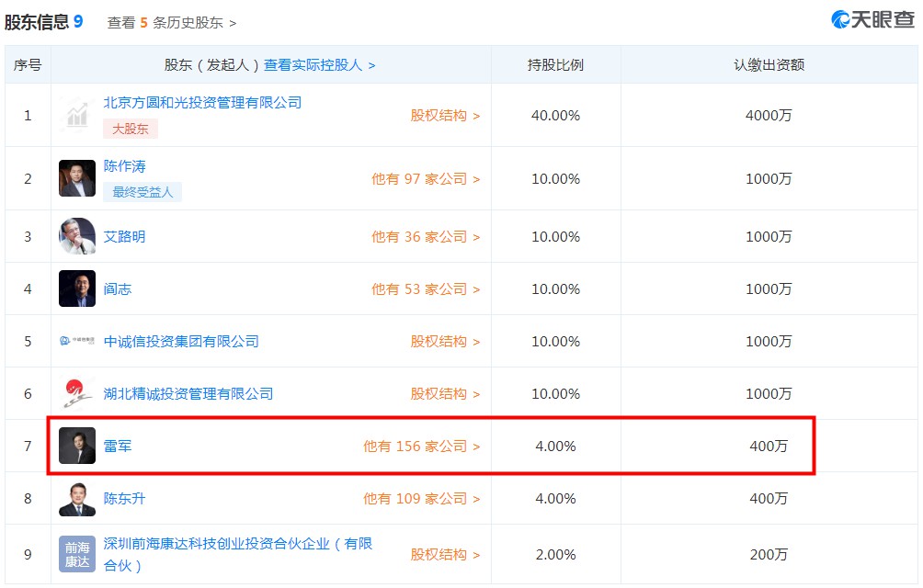Image resolution: width=923 pixels, height=588 pixels.
Task: Select the 持股比例 column header
Action: (x=555, y=64)
